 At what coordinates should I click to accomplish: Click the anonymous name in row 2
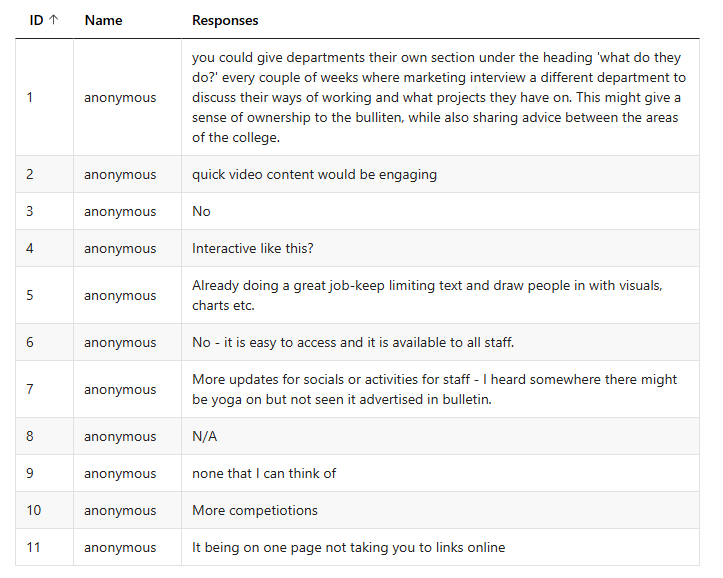click(x=120, y=174)
